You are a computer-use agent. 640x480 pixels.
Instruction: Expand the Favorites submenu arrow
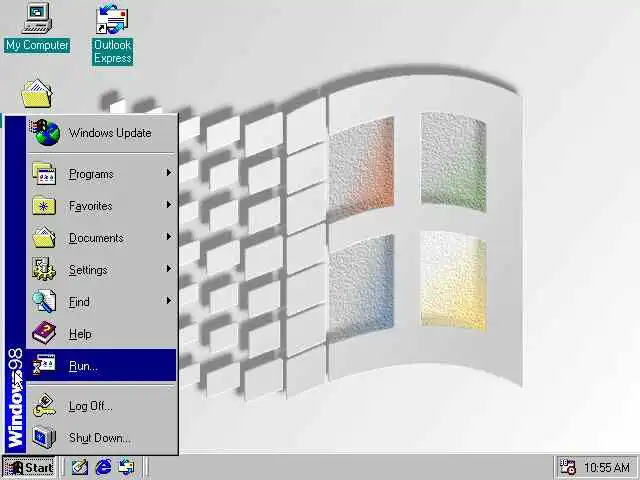pos(169,205)
